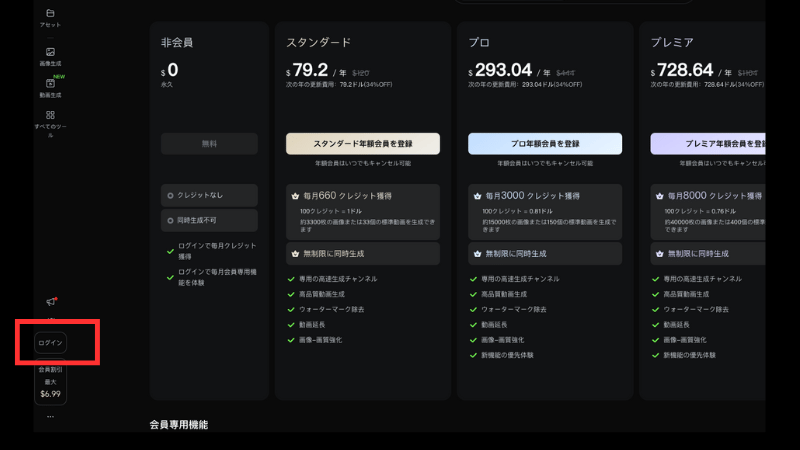The image size is (800, 450).
Task: Click the ログイン login button
Action: pyautogui.click(x=51, y=343)
